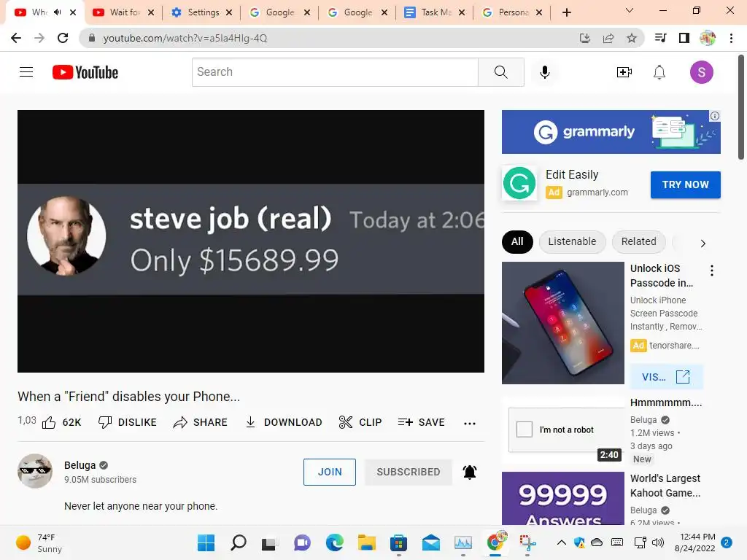The height and width of the screenshot is (560, 747).
Task: Bookmark this page with star icon
Action: [x=631, y=38]
